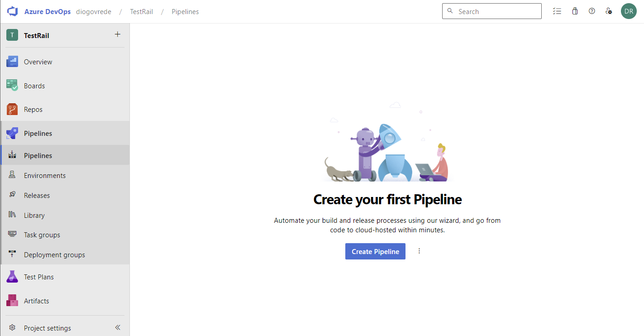Open Artifacts from the sidebar
The width and height of the screenshot is (644, 336).
coord(36,301)
